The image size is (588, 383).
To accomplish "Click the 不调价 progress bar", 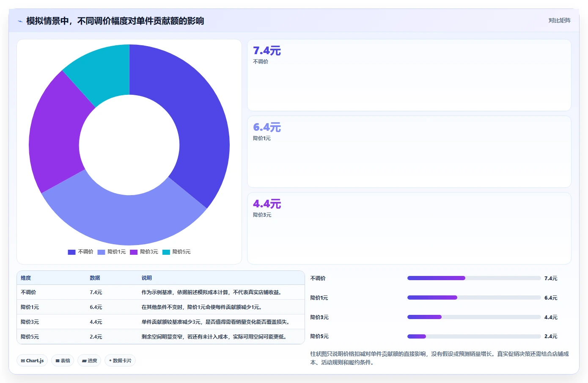I will tap(474, 278).
